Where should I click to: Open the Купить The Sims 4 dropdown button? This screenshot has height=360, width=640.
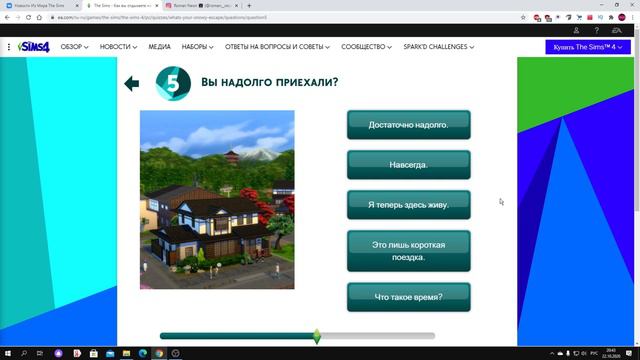588,47
